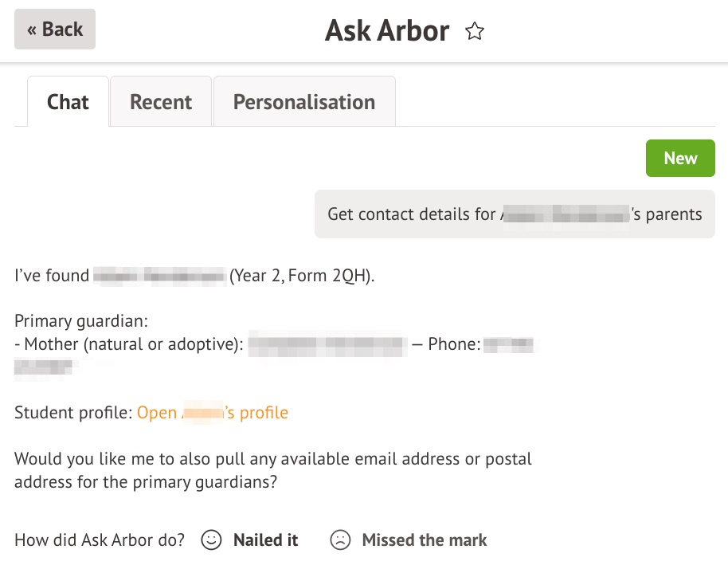Click the Ask Arbor page title
This screenshot has height=569, width=728.
click(387, 31)
